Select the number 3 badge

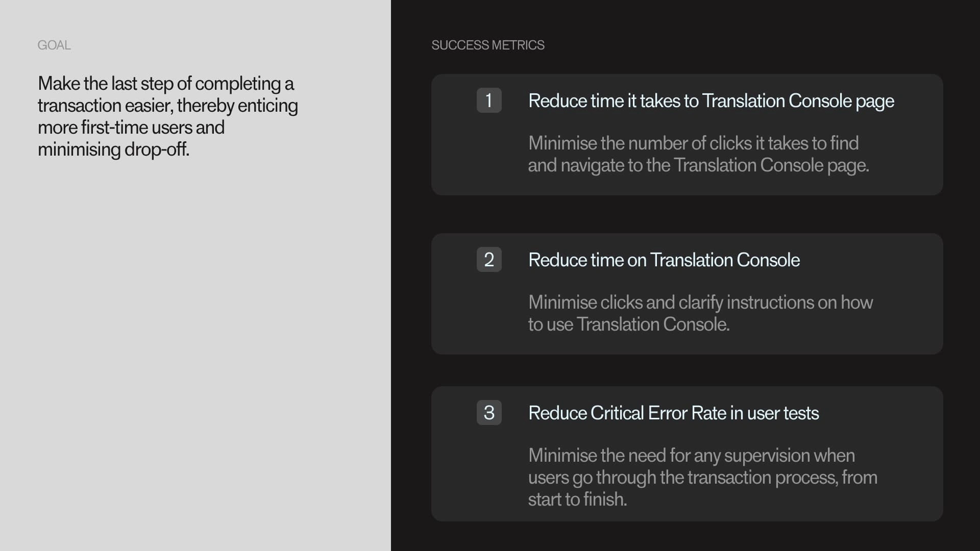click(488, 413)
